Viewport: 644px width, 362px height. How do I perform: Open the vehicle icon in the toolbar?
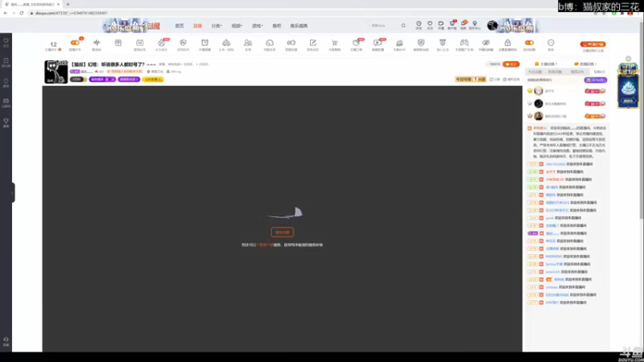coord(226,43)
